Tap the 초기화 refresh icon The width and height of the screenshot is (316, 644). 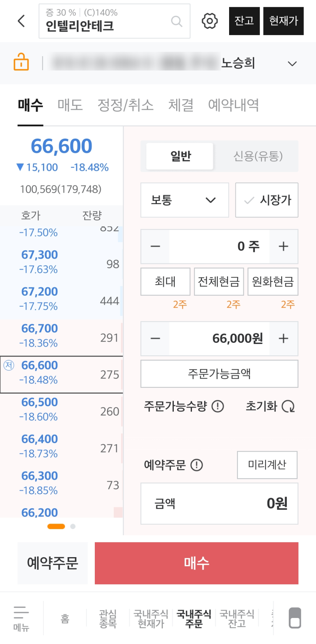[289, 406]
